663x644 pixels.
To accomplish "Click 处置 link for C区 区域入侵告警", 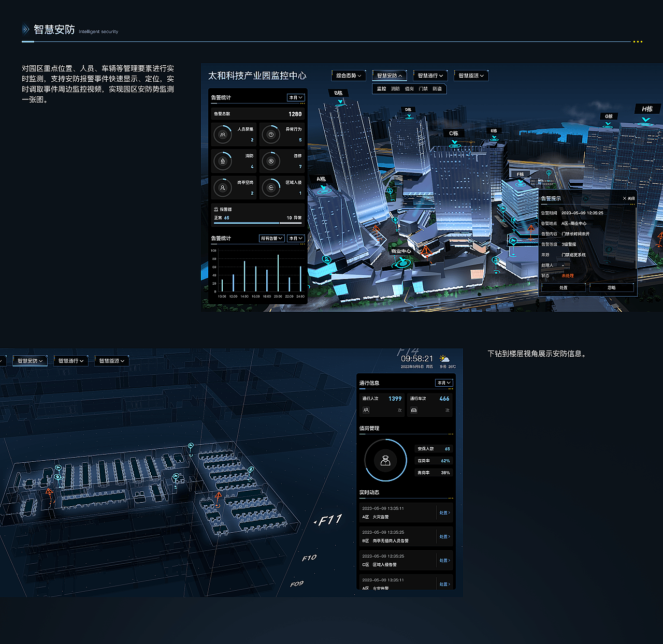I will click(445, 560).
